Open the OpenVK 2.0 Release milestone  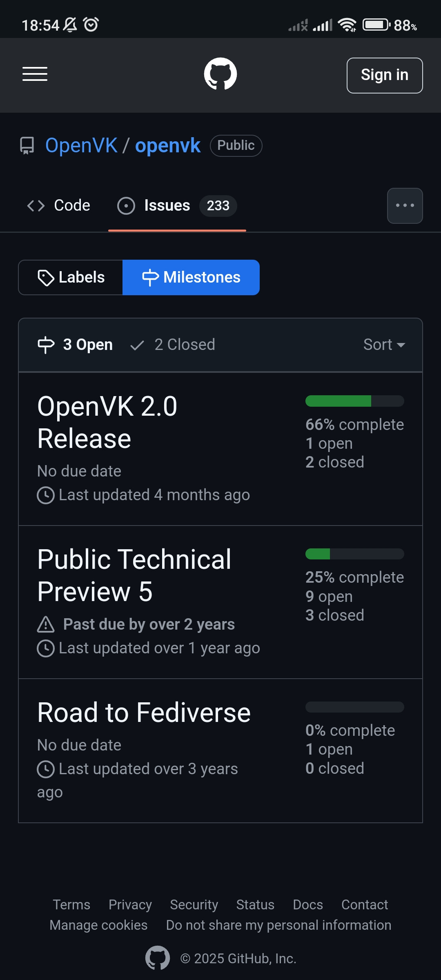[x=107, y=422]
